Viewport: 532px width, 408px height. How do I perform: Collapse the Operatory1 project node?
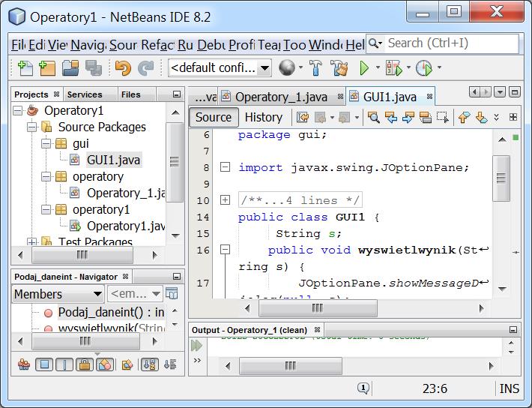(x=18, y=111)
